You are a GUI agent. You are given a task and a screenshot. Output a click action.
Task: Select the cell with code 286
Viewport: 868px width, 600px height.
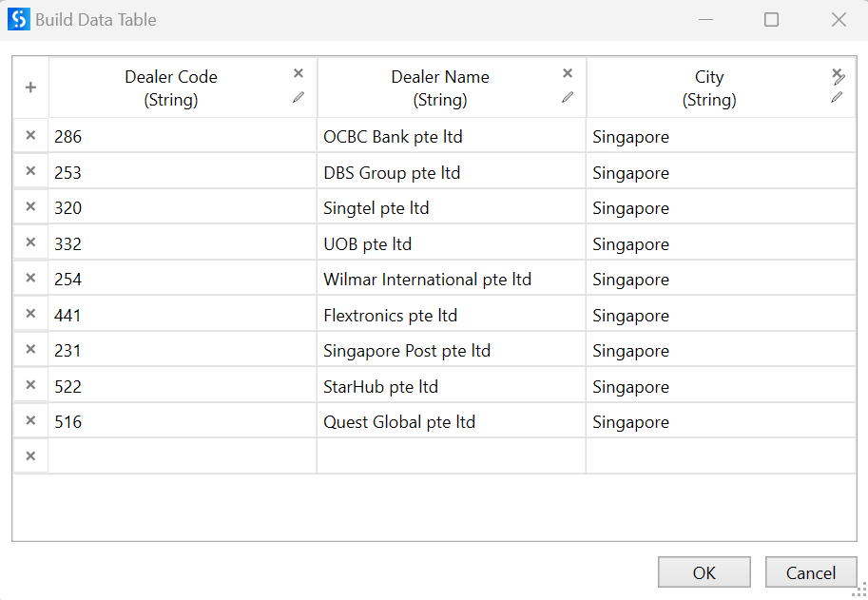(183, 136)
